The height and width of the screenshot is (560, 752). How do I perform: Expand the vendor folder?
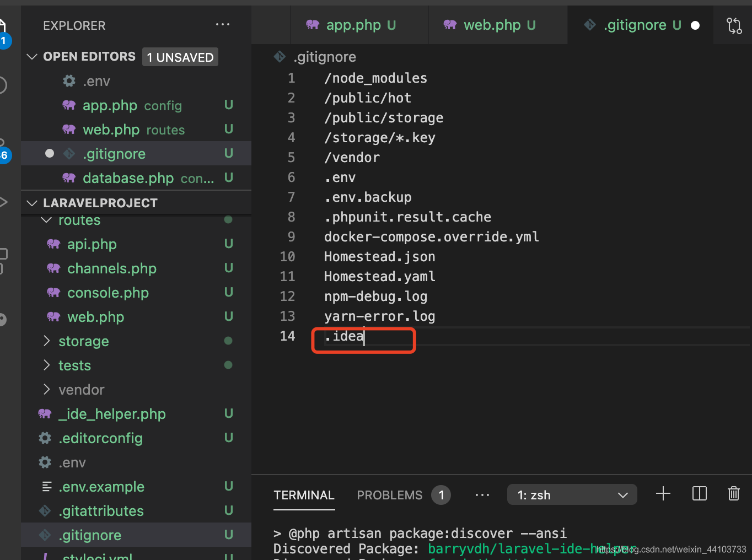click(x=47, y=389)
